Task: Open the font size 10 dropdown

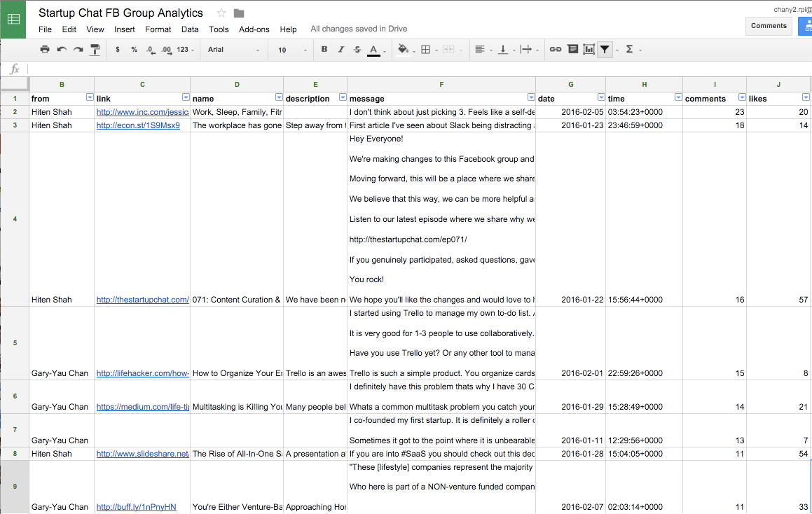Action: (x=292, y=50)
